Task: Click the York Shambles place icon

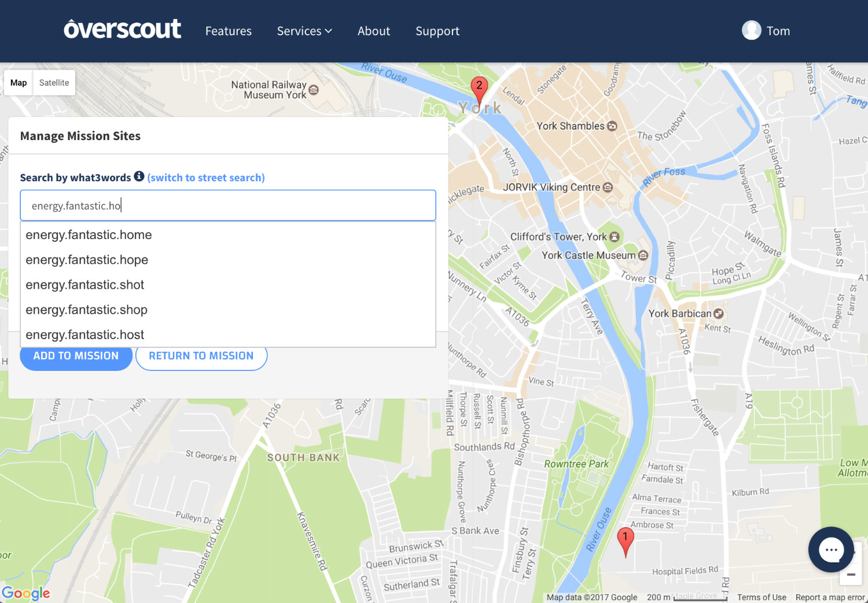Action: pos(612,126)
